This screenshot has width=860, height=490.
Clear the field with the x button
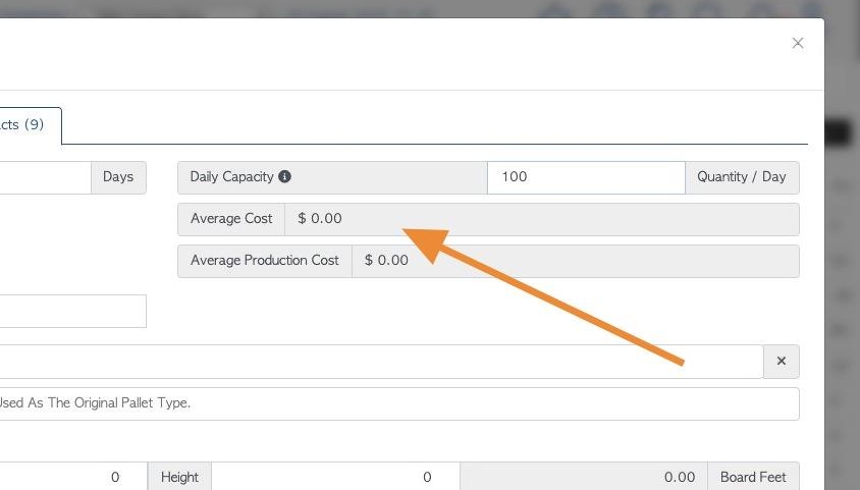[781, 361]
